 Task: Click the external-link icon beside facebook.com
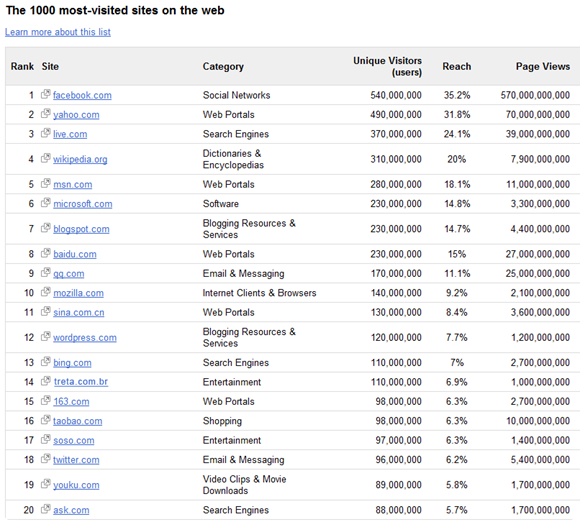point(45,94)
